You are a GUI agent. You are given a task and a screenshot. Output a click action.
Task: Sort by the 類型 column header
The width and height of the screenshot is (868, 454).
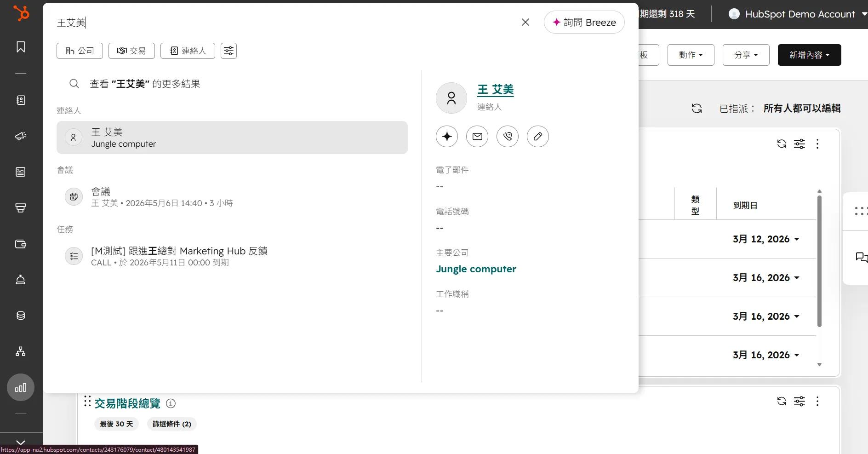coord(695,205)
